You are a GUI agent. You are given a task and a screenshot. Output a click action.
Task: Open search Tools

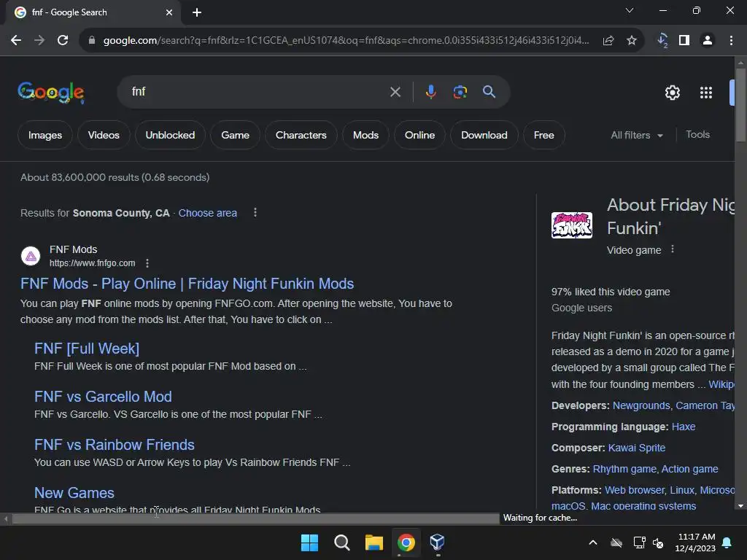click(697, 135)
